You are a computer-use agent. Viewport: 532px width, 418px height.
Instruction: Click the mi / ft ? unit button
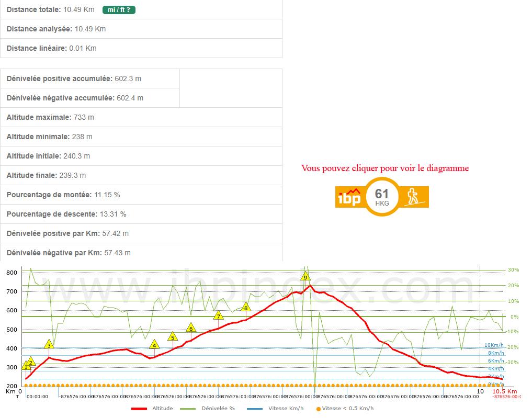tap(119, 9)
